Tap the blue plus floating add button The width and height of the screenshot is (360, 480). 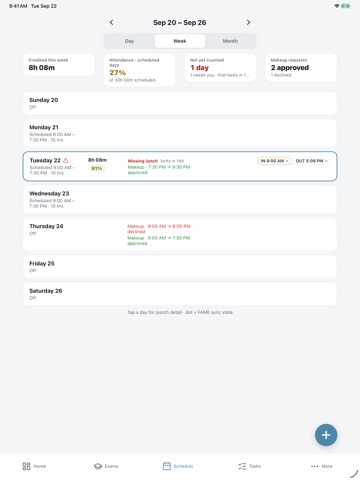click(x=326, y=435)
